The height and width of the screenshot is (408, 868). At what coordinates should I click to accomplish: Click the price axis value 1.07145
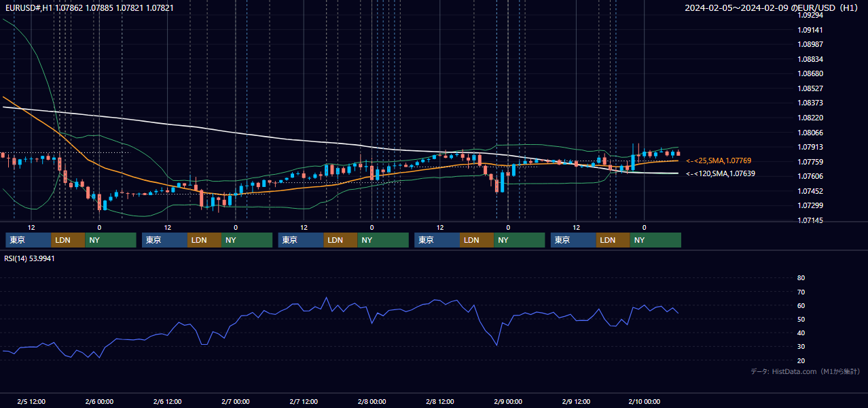click(810, 221)
